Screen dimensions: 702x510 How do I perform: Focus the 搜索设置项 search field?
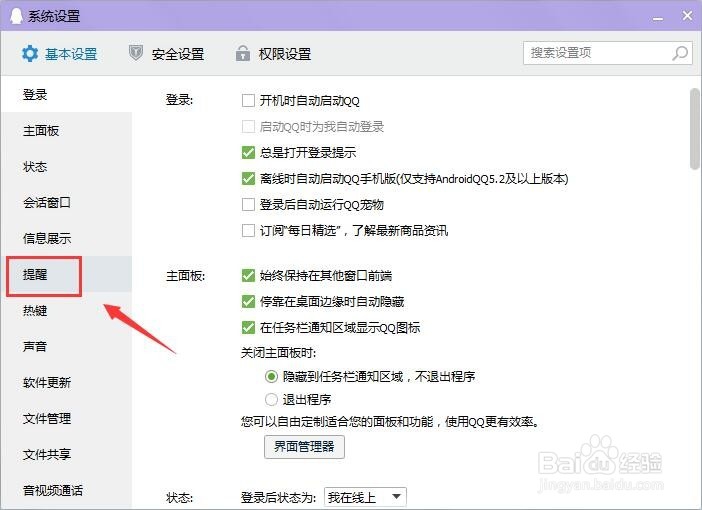point(608,53)
